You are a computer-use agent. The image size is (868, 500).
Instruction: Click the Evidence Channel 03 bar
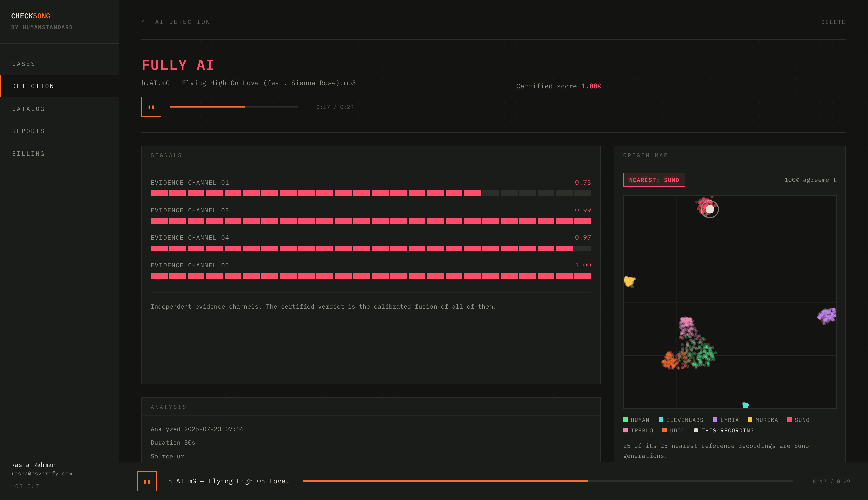point(371,221)
